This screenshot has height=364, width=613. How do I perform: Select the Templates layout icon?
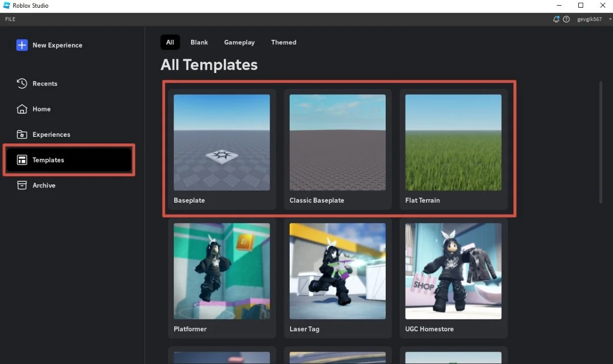coord(22,160)
